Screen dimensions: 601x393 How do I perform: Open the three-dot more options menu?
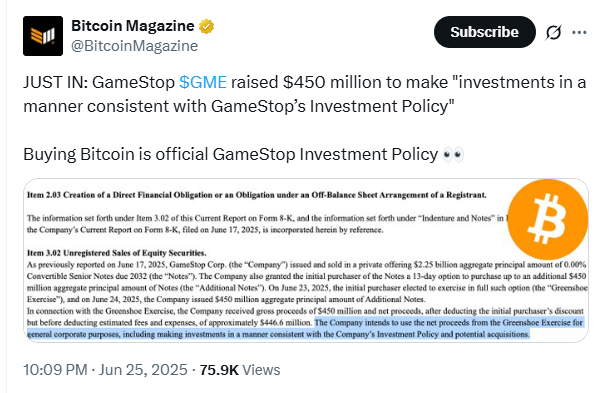pos(579,32)
